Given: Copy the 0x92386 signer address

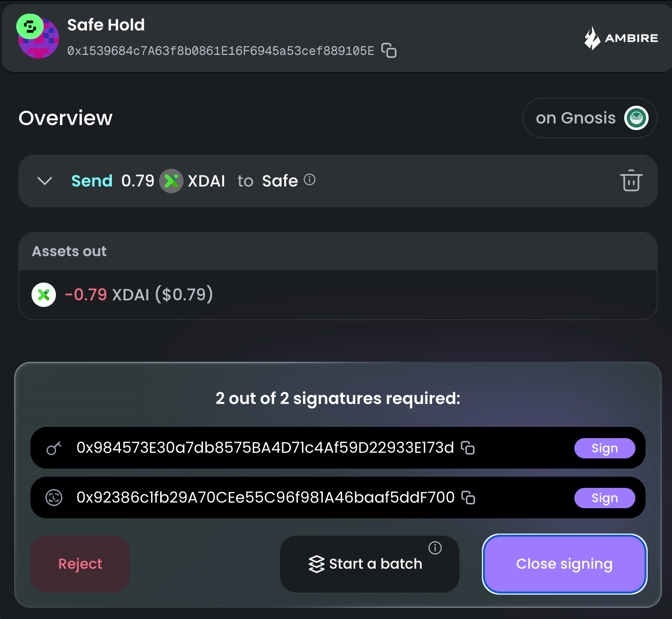Looking at the screenshot, I should (468, 498).
